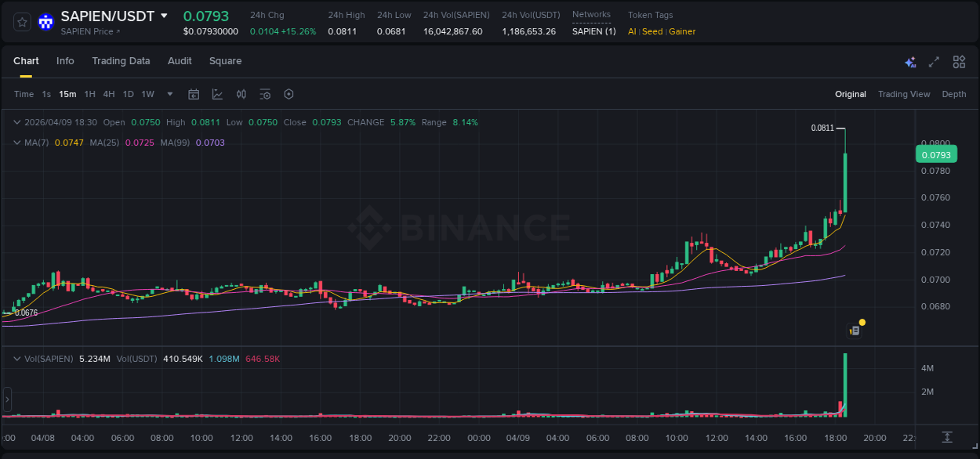Open the indicator settings icon
The width and height of the screenshot is (980, 459).
click(265, 94)
